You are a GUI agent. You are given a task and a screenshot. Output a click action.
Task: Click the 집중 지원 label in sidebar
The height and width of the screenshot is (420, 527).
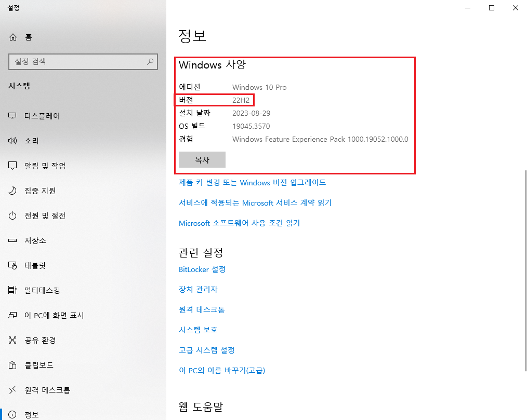point(40,191)
